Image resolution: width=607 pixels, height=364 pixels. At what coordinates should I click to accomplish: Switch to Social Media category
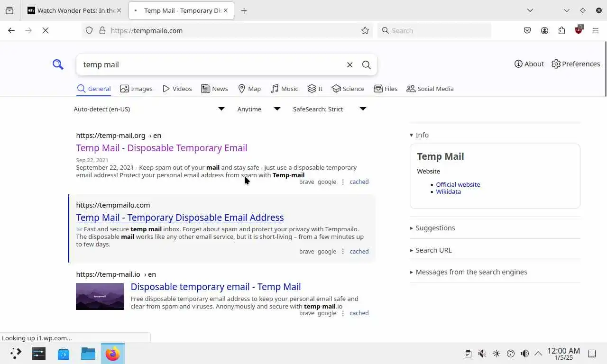click(x=430, y=89)
